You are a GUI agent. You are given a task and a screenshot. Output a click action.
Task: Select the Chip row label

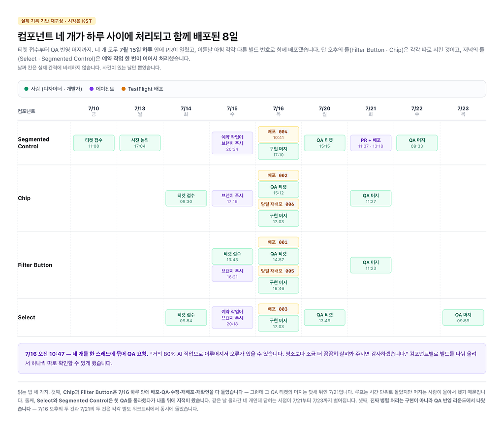pos(24,198)
